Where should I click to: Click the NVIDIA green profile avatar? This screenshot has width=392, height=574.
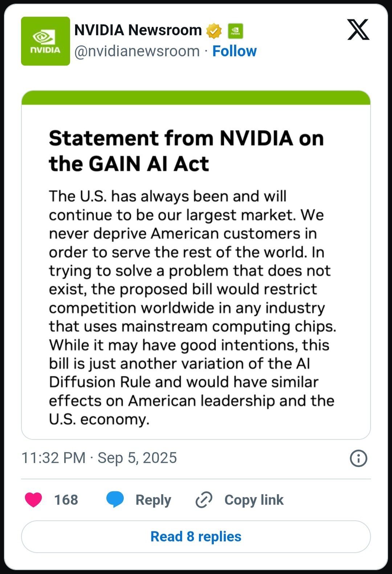pos(45,41)
